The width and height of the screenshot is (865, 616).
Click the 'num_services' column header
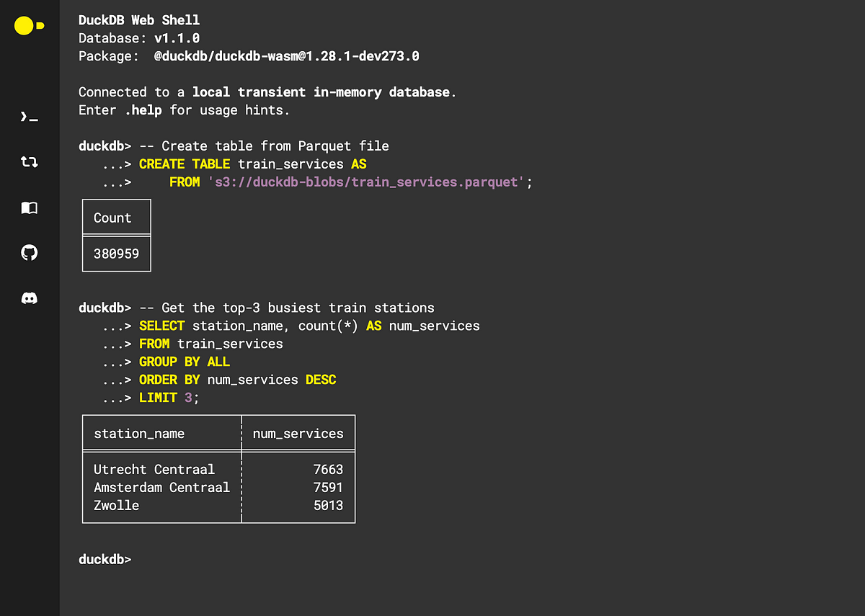(x=298, y=434)
